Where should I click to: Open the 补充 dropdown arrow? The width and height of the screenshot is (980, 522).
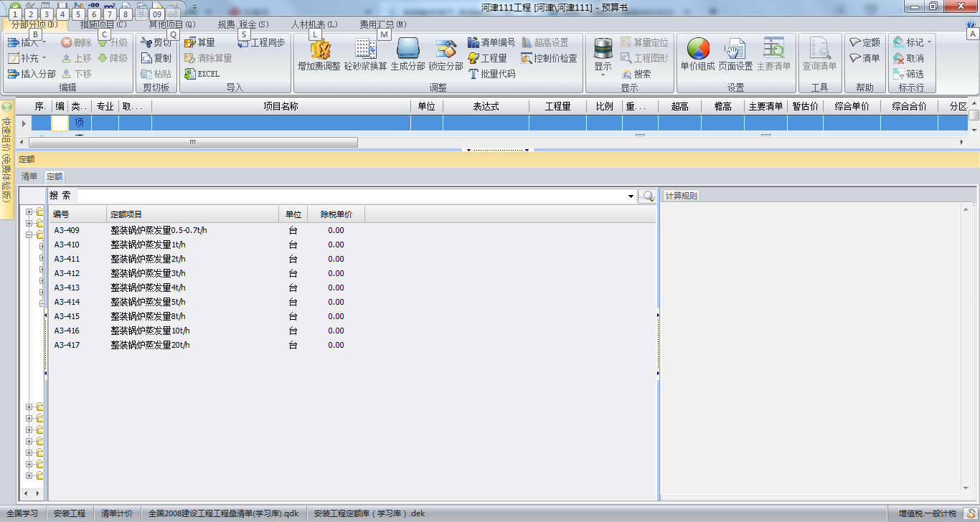click(x=44, y=58)
